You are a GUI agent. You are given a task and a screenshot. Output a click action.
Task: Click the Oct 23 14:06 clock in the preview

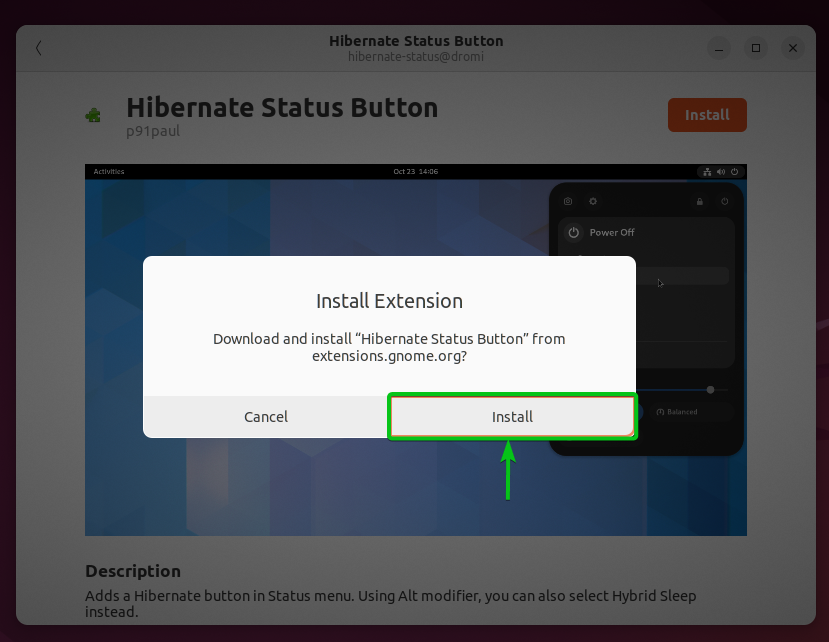416,171
